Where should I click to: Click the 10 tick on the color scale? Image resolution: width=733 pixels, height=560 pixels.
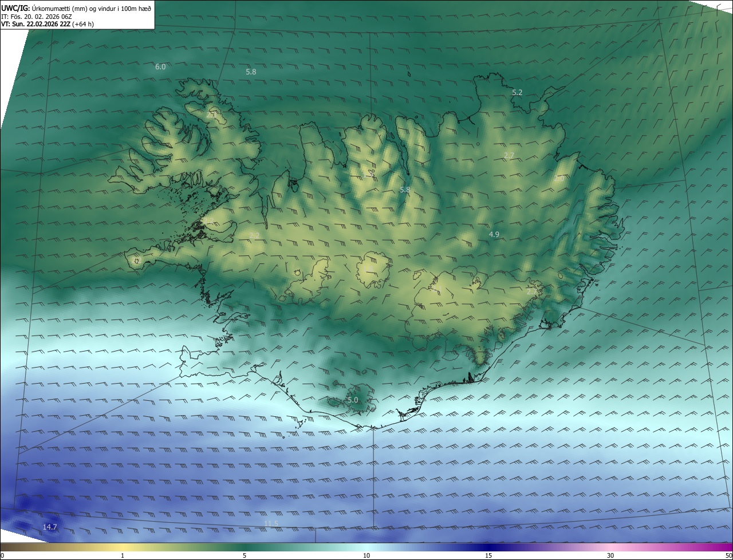click(x=366, y=555)
